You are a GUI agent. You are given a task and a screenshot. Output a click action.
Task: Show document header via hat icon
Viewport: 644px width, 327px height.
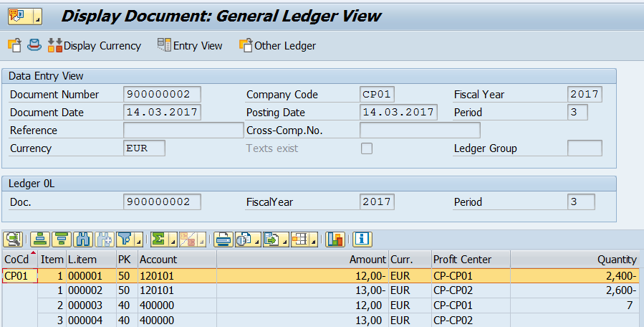pos(34,45)
